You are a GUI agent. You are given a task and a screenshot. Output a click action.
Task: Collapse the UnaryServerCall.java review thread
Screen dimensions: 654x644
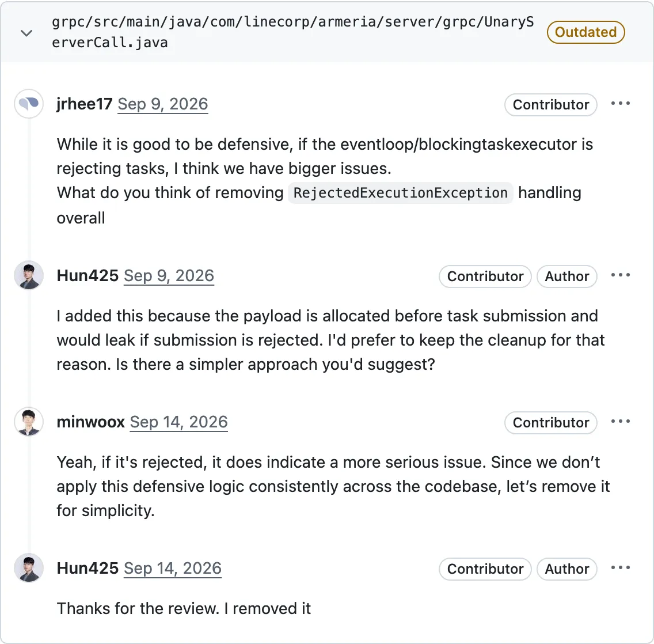[26, 33]
